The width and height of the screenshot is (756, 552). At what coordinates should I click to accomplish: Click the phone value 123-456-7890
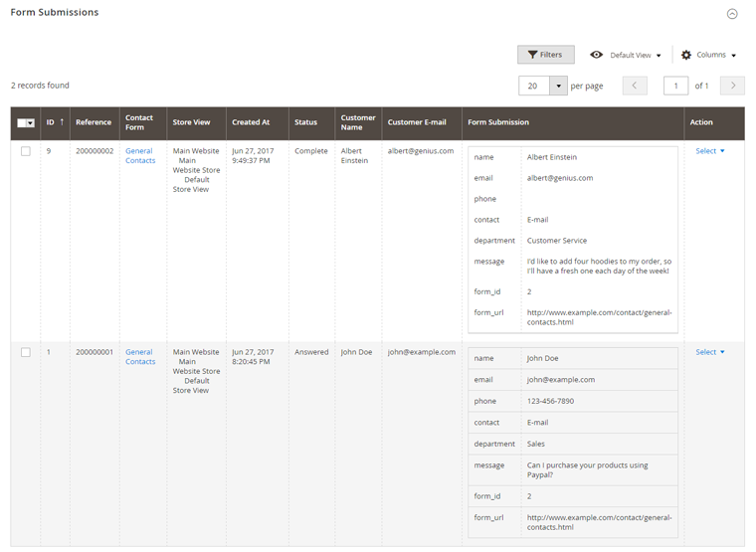coord(550,401)
